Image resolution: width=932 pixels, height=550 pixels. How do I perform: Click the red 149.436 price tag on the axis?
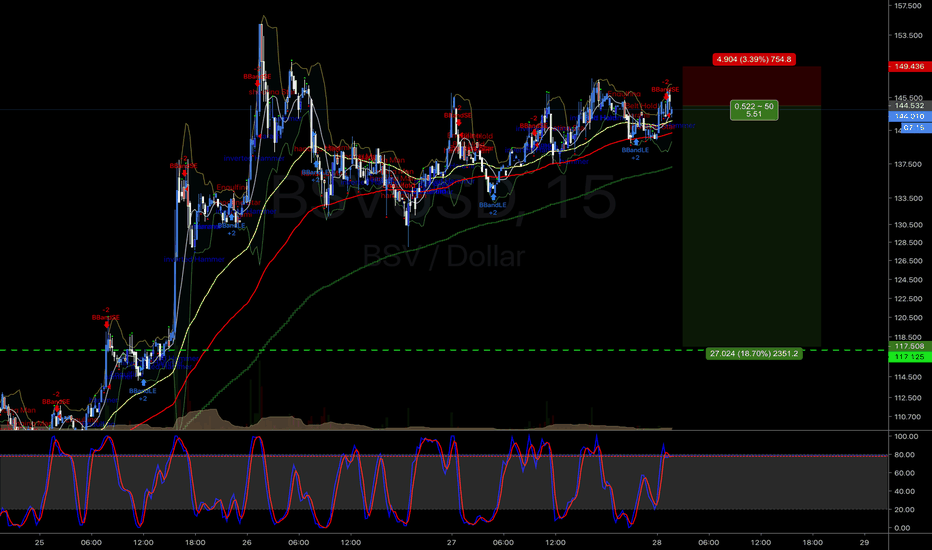pos(909,67)
